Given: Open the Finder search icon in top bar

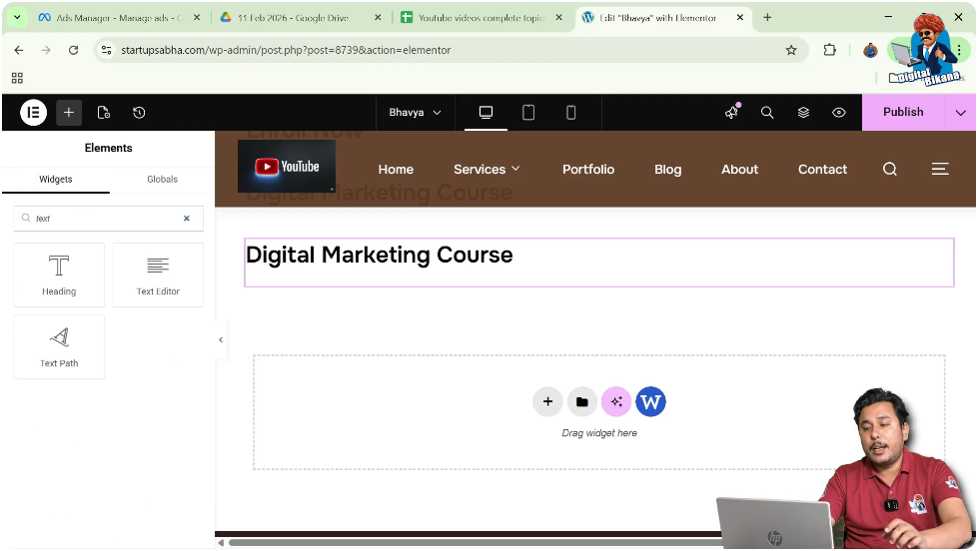Looking at the screenshot, I should (x=767, y=113).
